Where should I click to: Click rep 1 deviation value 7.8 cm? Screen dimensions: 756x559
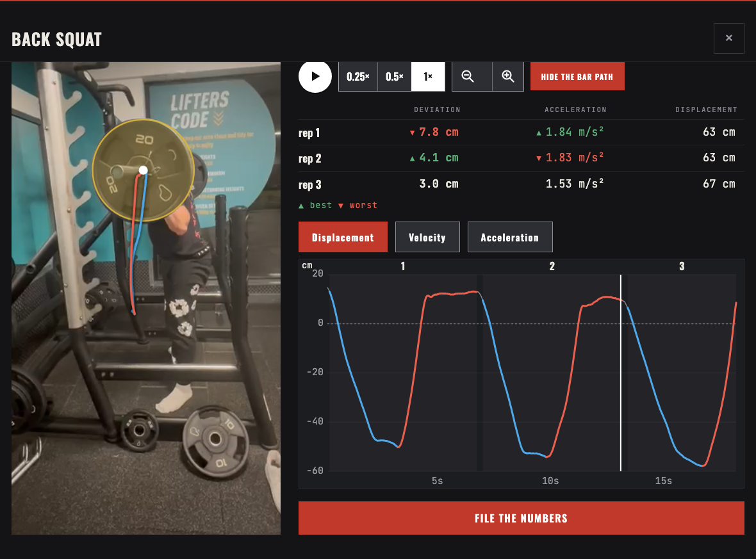(439, 132)
